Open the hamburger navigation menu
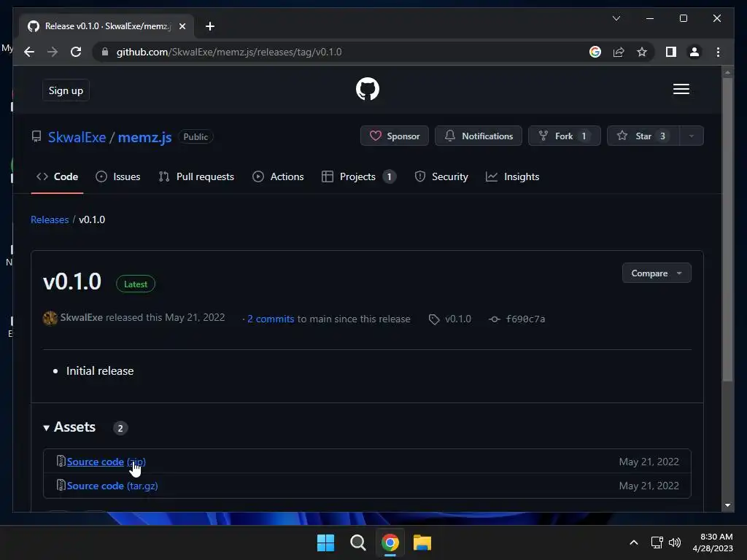This screenshot has height=560, width=747. pyautogui.click(x=681, y=89)
